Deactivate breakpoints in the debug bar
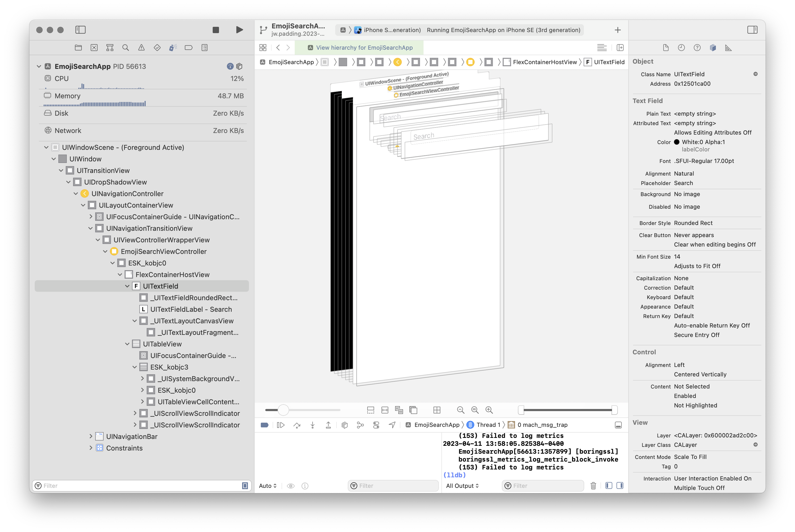This screenshot has width=795, height=532. click(x=264, y=425)
